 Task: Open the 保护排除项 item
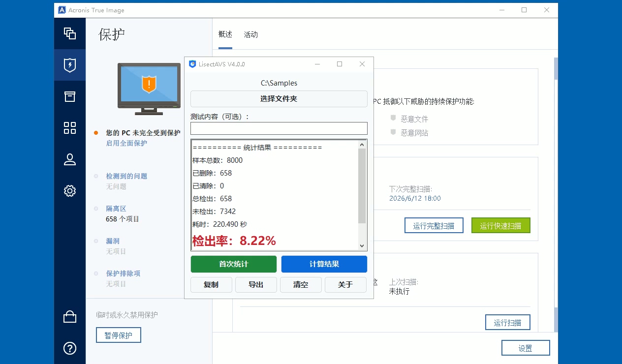click(123, 273)
